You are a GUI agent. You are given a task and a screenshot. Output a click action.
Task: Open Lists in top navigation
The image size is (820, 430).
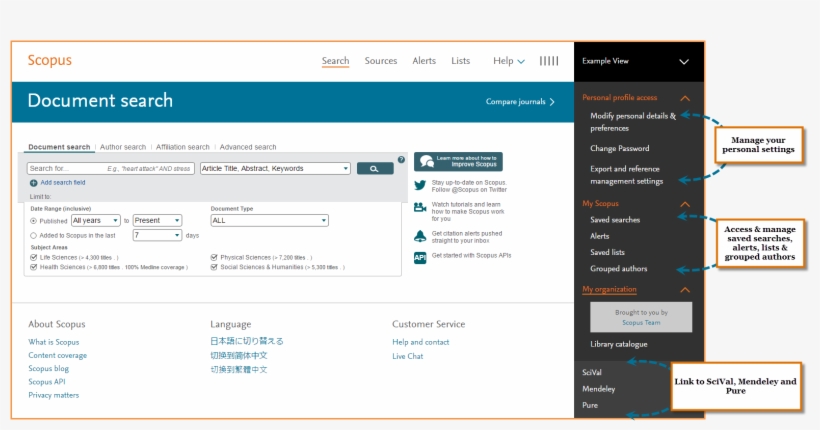(461, 61)
